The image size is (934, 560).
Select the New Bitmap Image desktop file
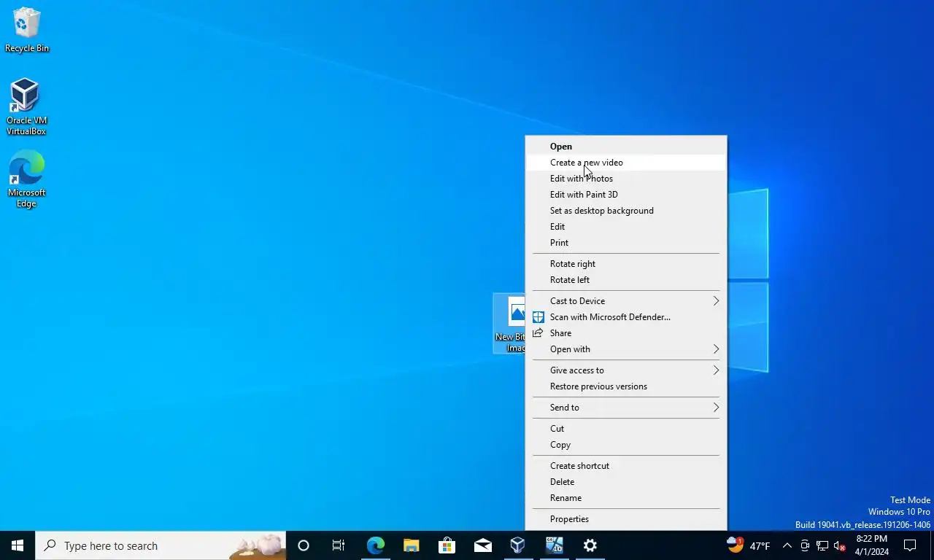[x=509, y=324]
